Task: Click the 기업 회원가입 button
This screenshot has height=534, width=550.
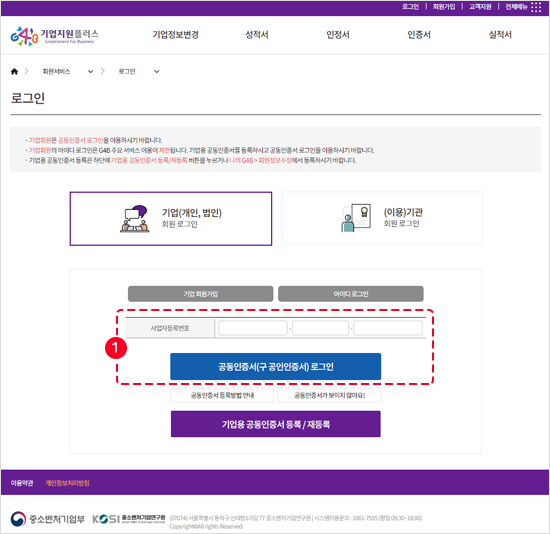Action: tap(200, 294)
